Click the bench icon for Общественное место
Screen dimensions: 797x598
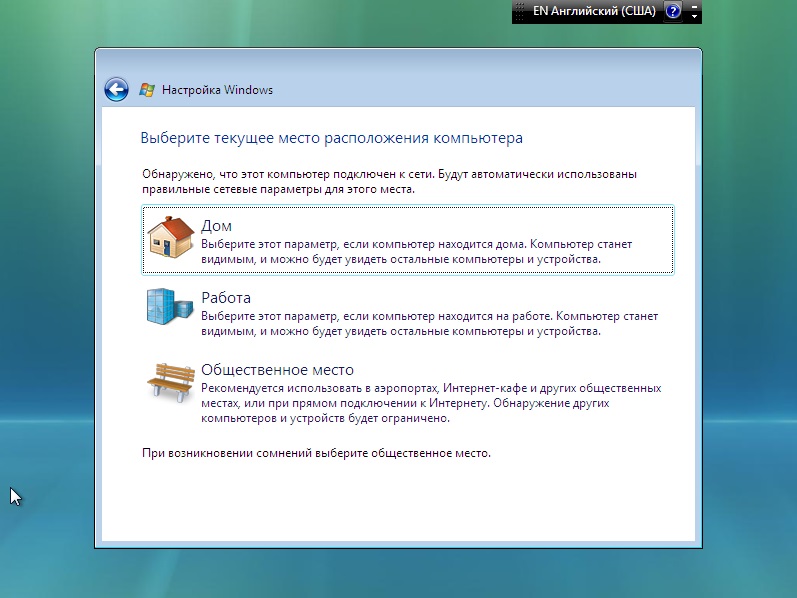[171, 382]
